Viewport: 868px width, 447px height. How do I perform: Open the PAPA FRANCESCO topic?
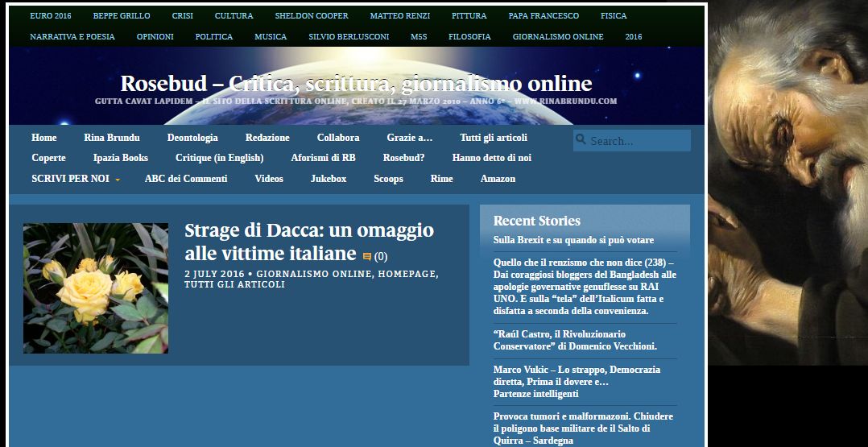(x=544, y=15)
